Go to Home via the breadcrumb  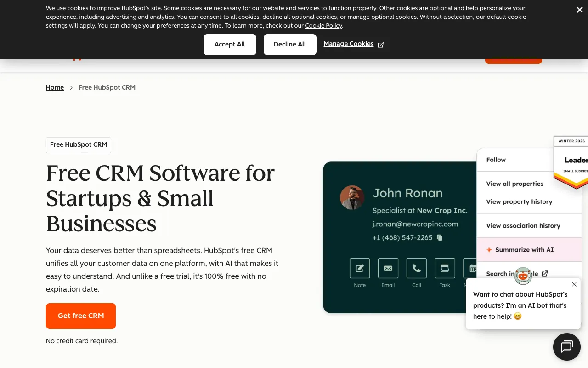coord(55,87)
